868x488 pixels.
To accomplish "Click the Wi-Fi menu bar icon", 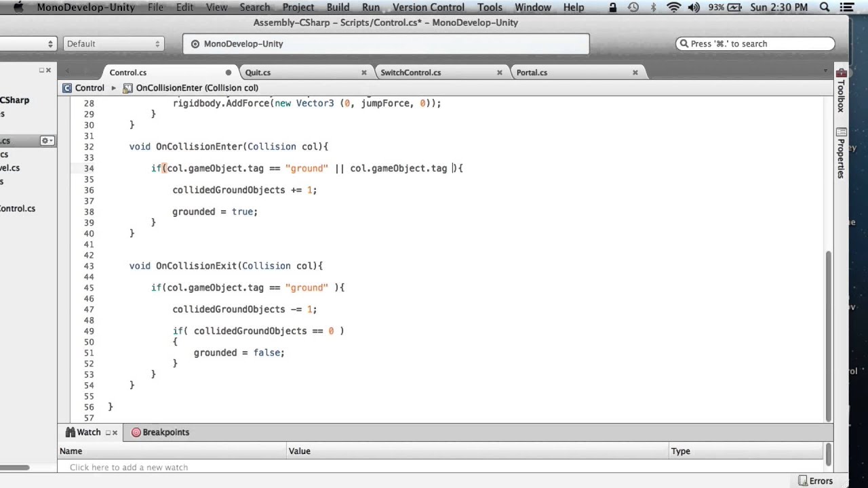I will 673,7.
